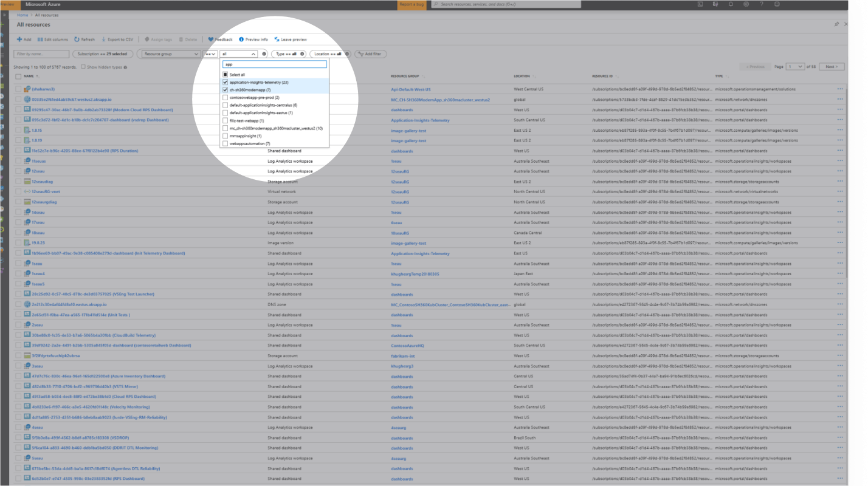Expand the filter operator dropdown
Screen dimensions: 868x486
click(210, 54)
